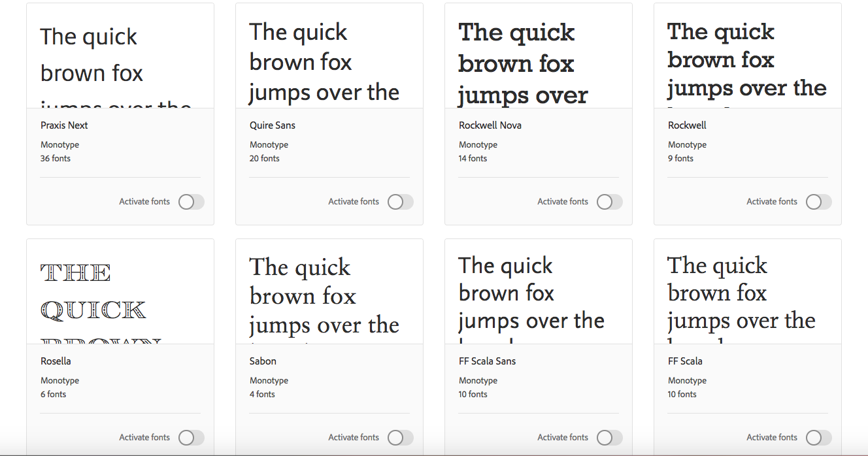Turn on the FF Scala fonts toggle
The image size is (868, 456).
click(x=818, y=438)
